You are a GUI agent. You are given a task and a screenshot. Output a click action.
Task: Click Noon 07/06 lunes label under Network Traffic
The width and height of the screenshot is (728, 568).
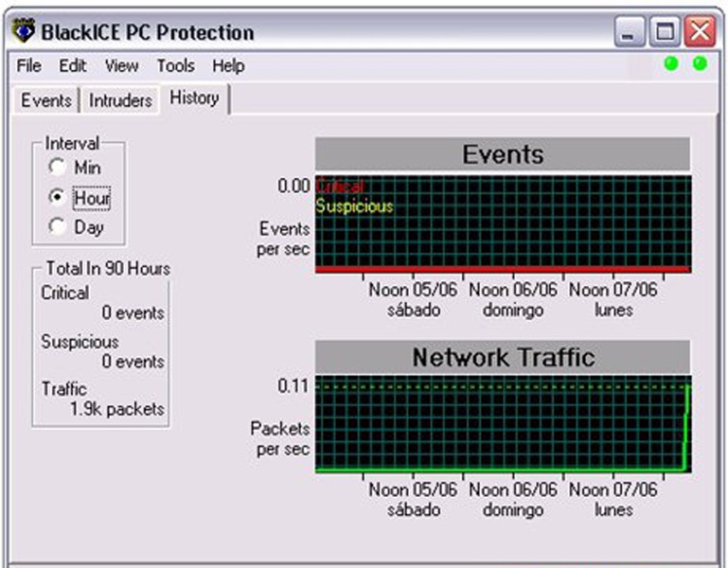point(613,499)
